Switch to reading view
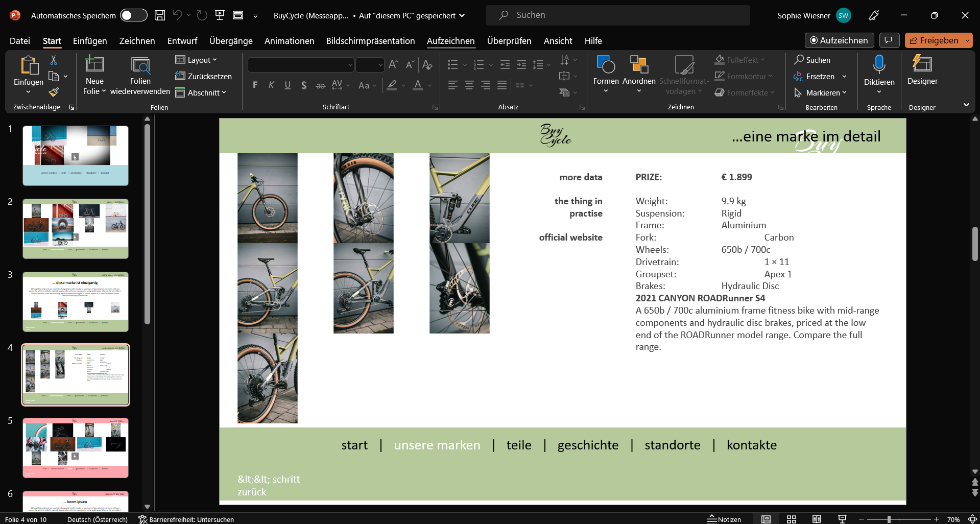Image resolution: width=980 pixels, height=524 pixels. pyautogui.click(x=817, y=519)
